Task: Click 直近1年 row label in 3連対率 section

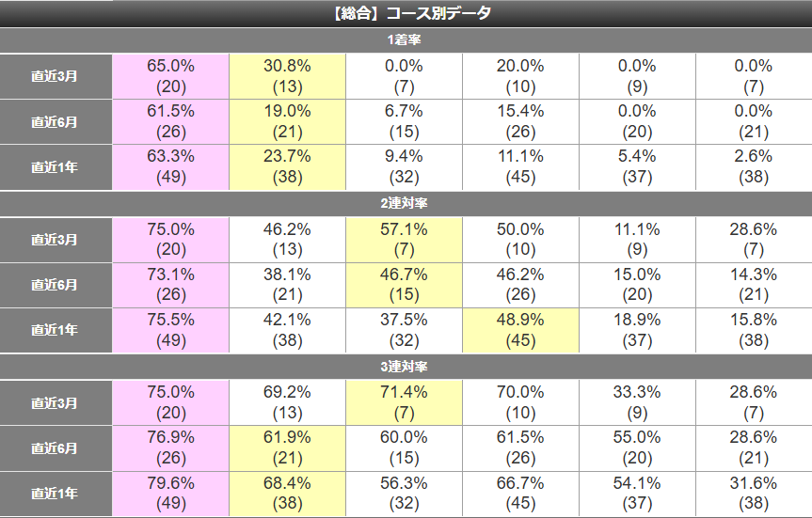Action: pyautogui.click(x=56, y=494)
